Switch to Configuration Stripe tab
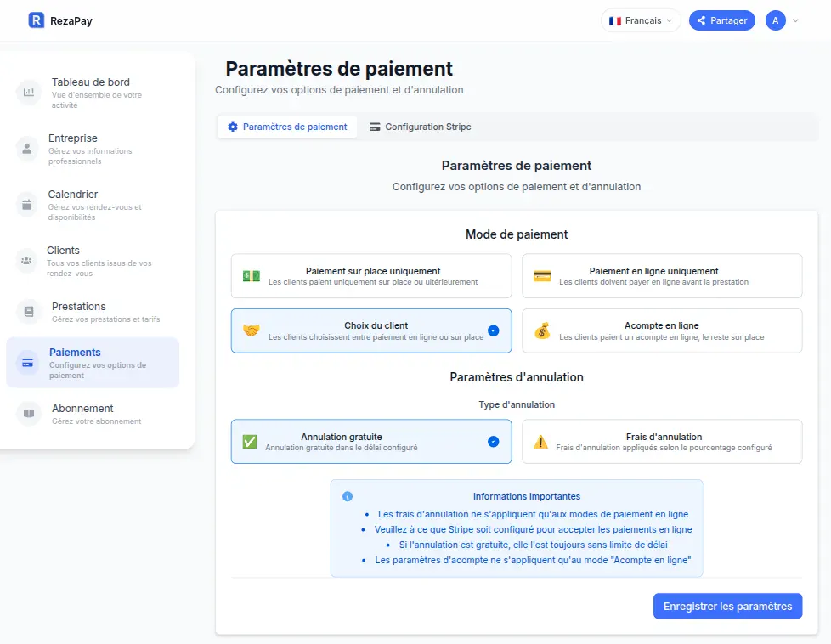831x644 pixels. coord(421,127)
